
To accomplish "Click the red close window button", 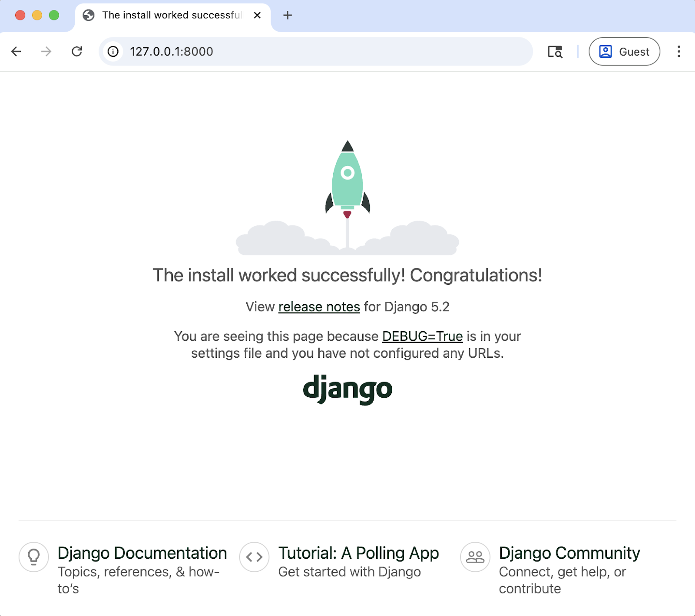I will [x=20, y=15].
